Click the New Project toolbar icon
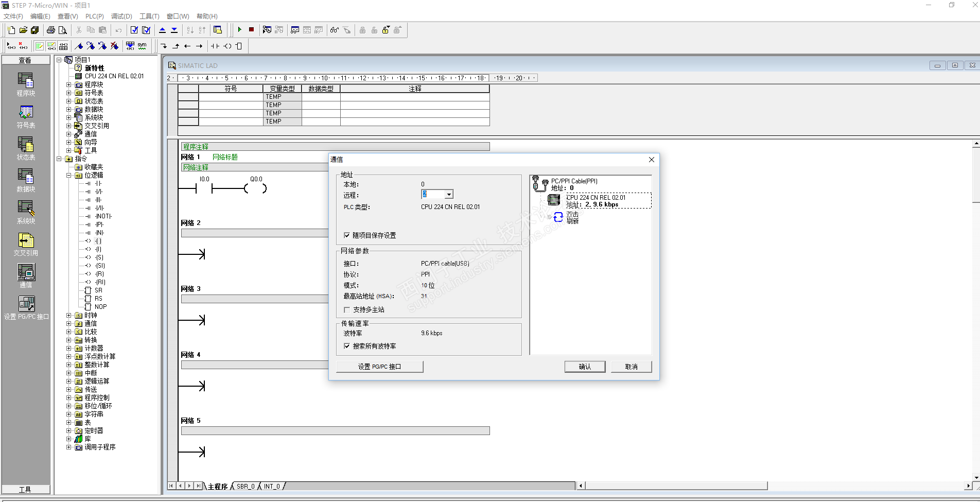This screenshot has height=502, width=980. [x=11, y=30]
